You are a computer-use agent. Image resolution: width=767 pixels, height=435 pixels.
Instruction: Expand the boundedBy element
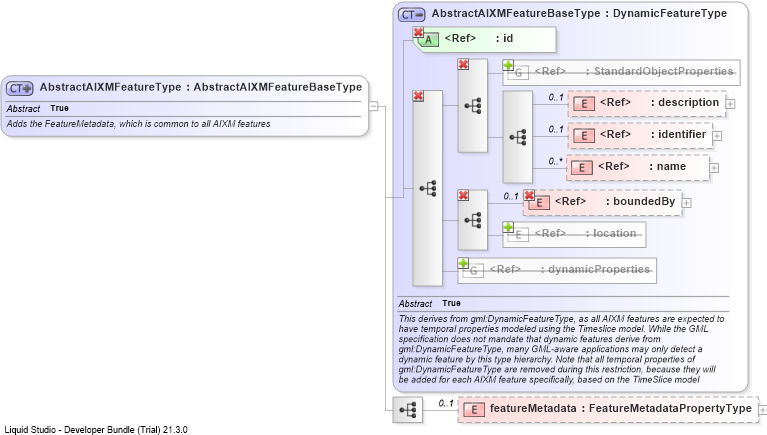pyautogui.click(x=687, y=203)
